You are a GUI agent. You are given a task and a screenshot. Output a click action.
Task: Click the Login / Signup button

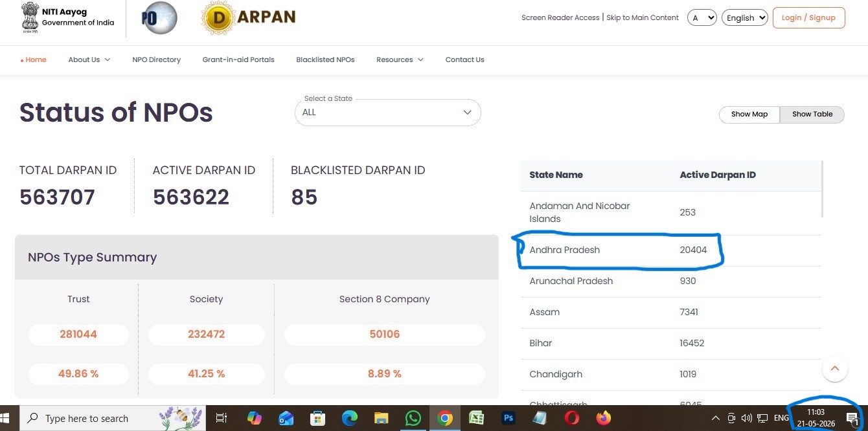[x=808, y=17]
